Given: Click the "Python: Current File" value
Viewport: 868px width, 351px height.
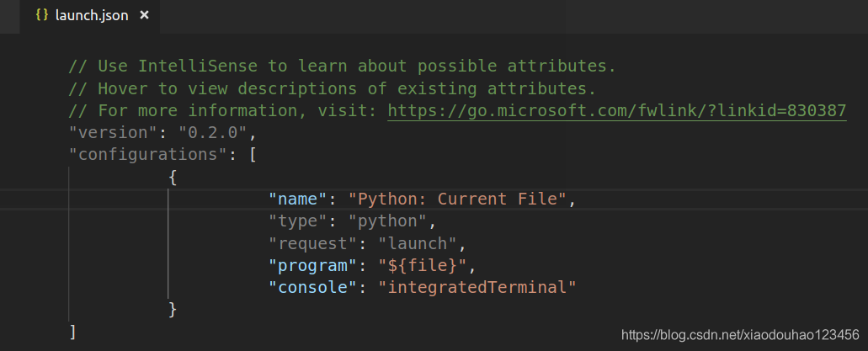Looking at the screenshot, I should point(458,199).
